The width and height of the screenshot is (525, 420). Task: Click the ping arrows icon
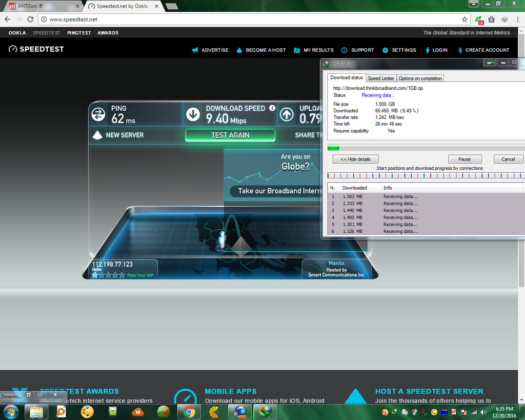pos(98,114)
